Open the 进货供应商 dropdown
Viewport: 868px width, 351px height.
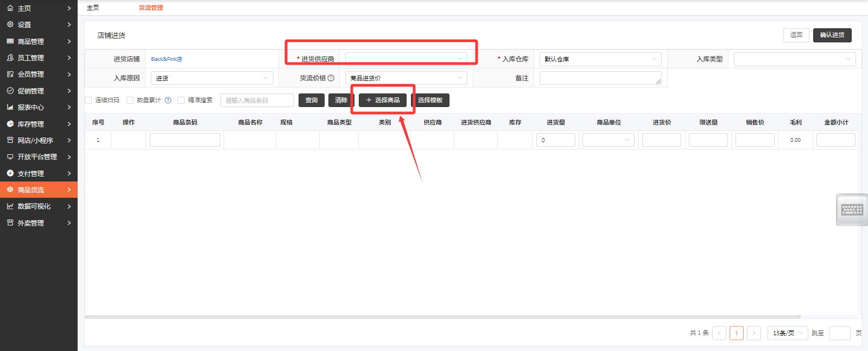click(406, 59)
